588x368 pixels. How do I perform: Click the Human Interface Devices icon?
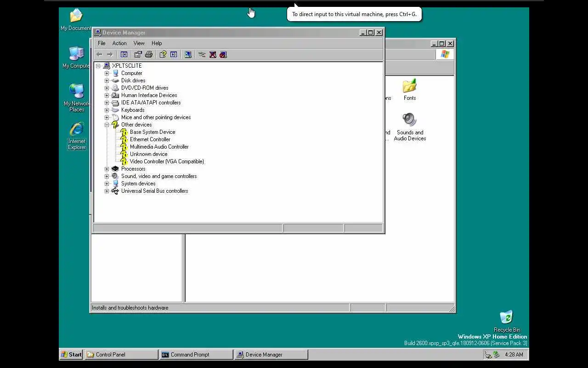coord(115,95)
